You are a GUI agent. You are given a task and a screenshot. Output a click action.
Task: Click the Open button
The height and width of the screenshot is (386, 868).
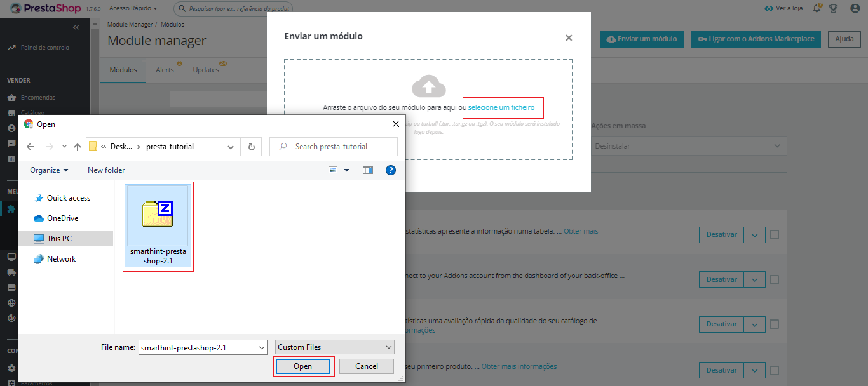[x=303, y=366]
